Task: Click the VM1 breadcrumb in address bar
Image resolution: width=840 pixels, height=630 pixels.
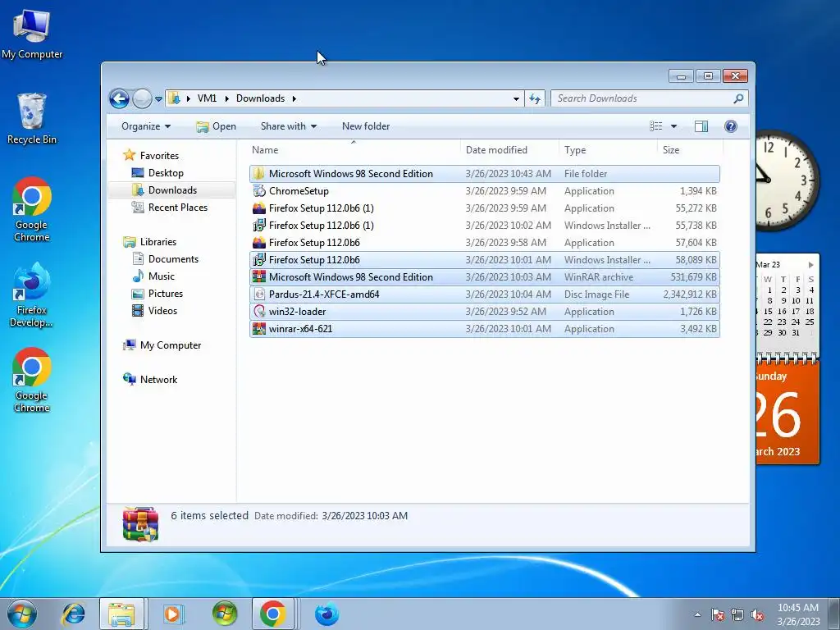Action: pos(207,98)
